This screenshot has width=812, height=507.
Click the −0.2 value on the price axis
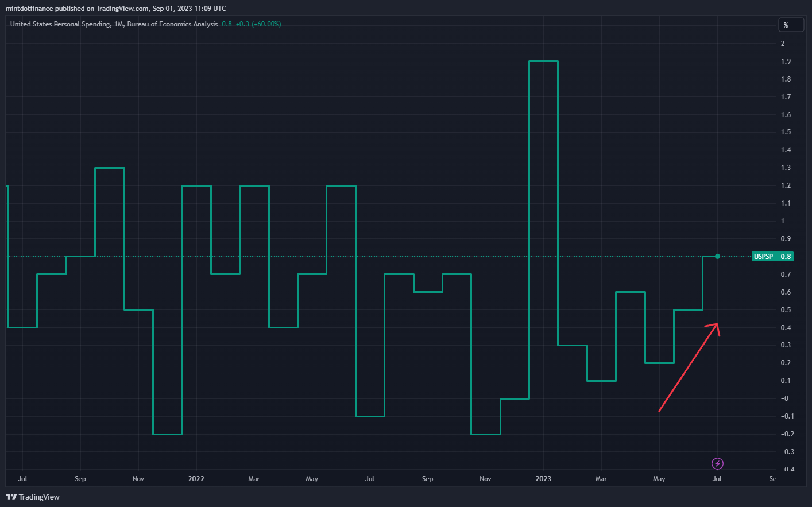tap(787, 434)
